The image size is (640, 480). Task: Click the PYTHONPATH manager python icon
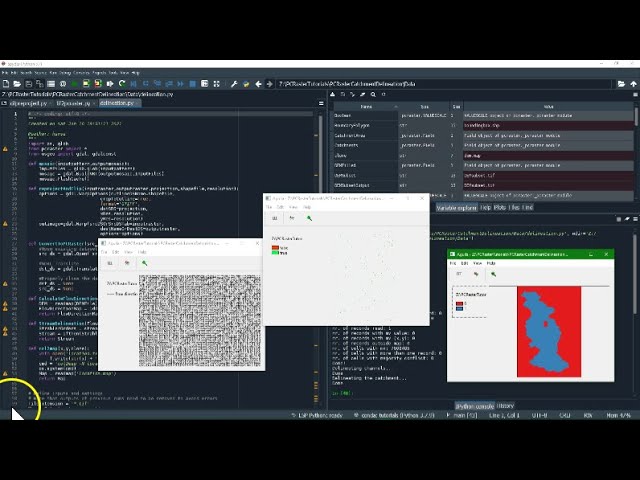click(246, 84)
